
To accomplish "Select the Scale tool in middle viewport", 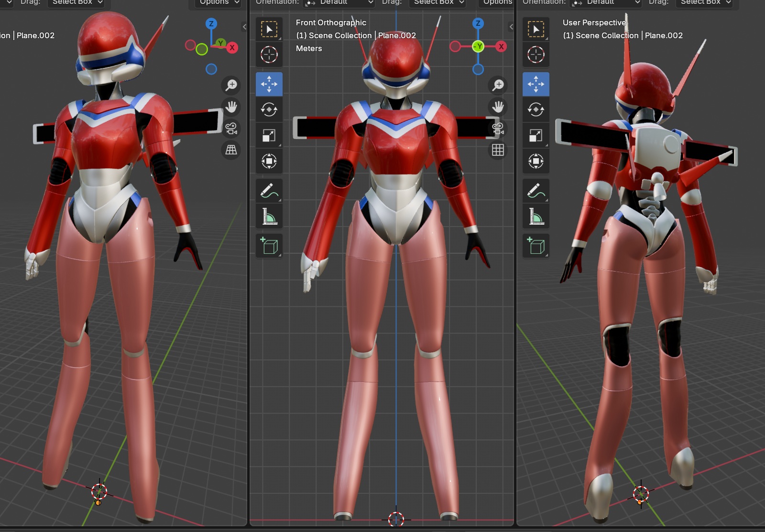I will click(x=269, y=135).
